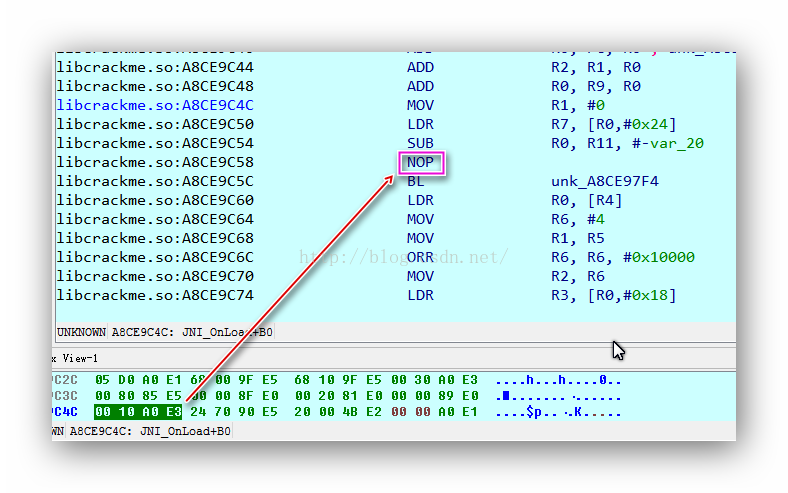The width and height of the screenshot is (788, 493).
Task: Click the ASCII column of the C4C hex row
Action: [558, 413]
